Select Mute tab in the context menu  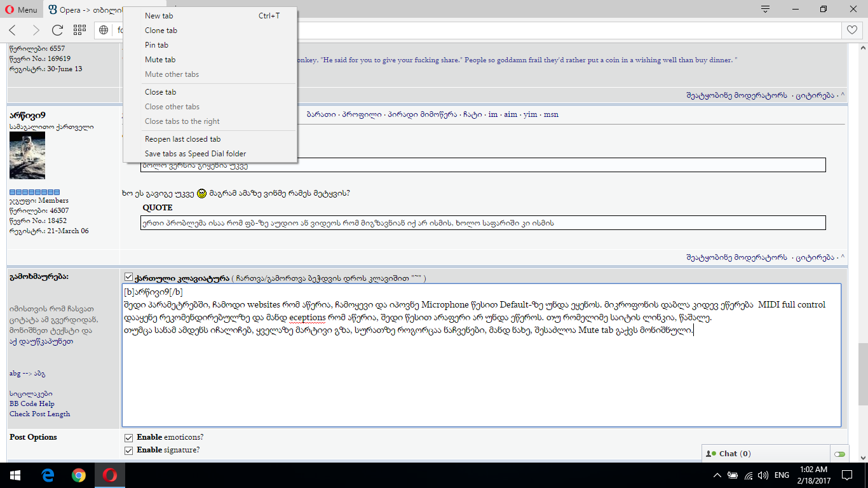tap(210, 60)
